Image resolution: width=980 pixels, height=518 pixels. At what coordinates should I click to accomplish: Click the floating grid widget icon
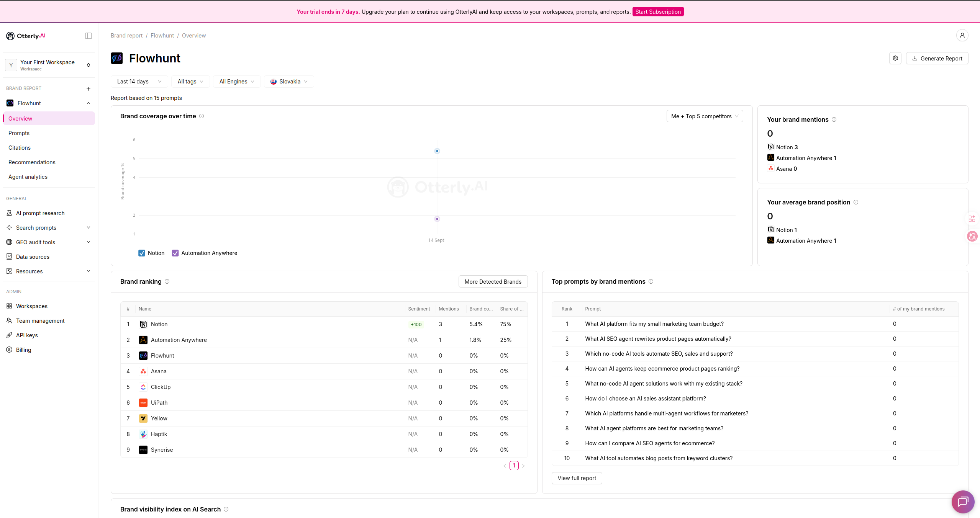pyautogui.click(x=972, y=219)
